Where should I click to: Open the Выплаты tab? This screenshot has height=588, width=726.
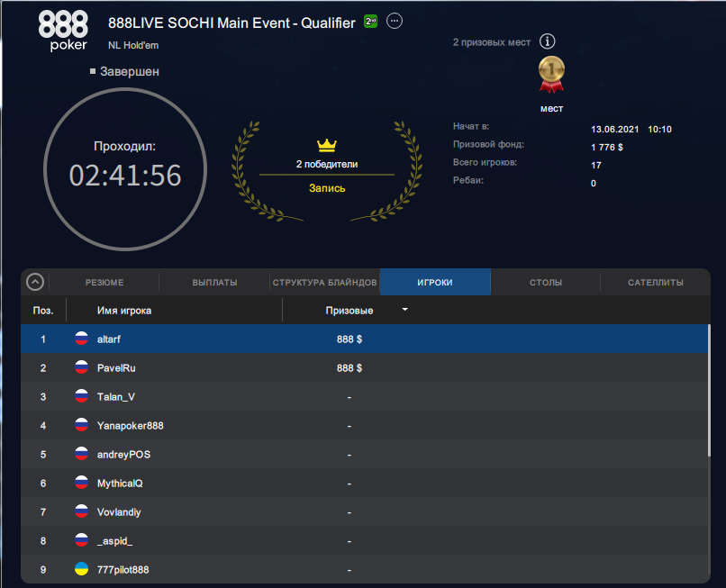pos(214,283)
